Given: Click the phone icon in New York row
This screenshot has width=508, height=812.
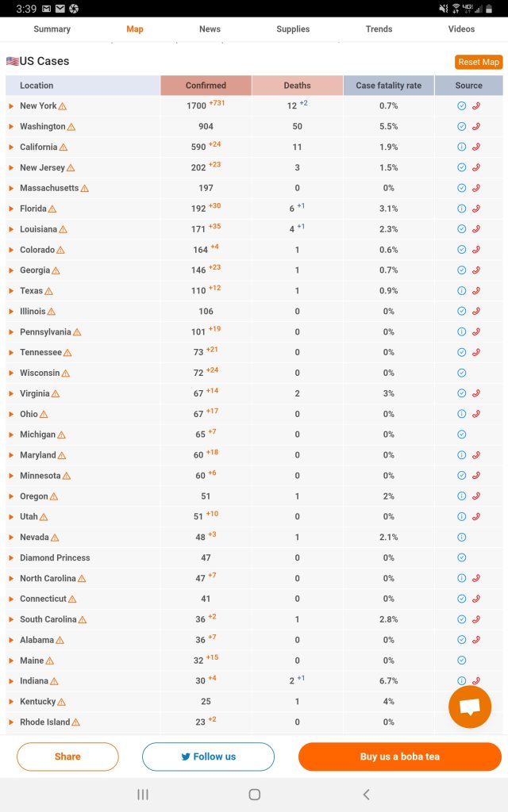Looking at the screenshot, I should click(x=476, y=106).
